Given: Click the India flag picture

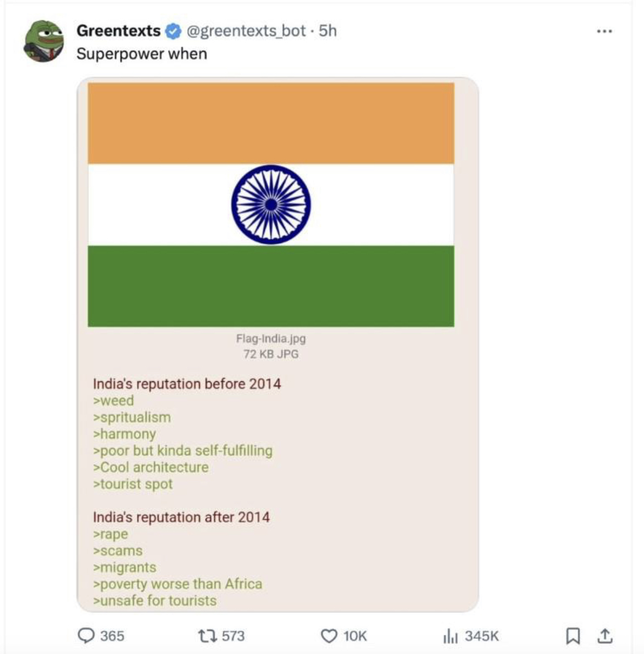Looking at the screenshot, I should point(271,205).
